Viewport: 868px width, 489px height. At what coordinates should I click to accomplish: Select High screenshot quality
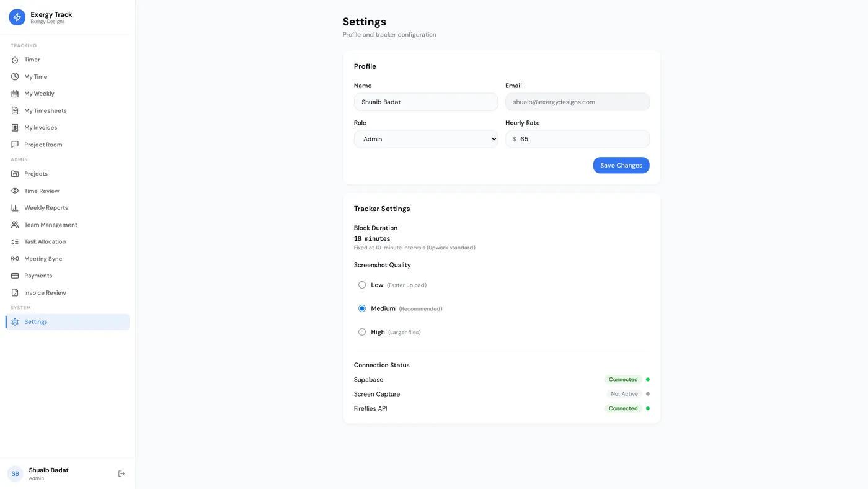pyautogui.click(x=362, y=332)
